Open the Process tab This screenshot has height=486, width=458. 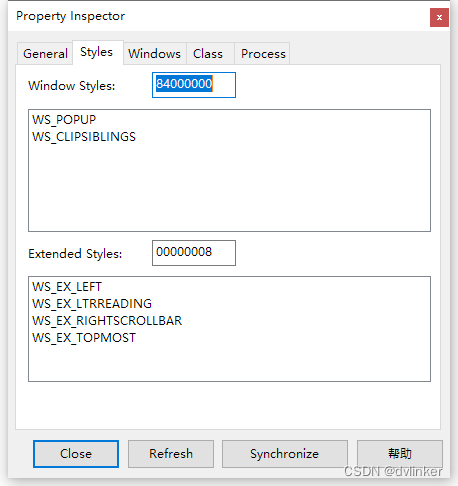click(263, 53)
